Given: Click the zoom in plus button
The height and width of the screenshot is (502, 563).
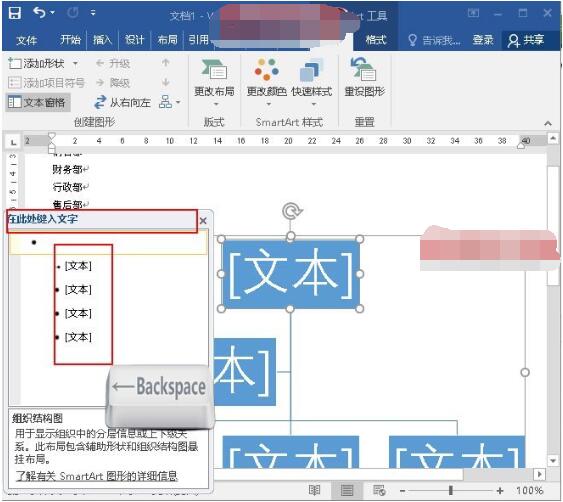Looking at the screenshot, I should (x=499, y=491).
